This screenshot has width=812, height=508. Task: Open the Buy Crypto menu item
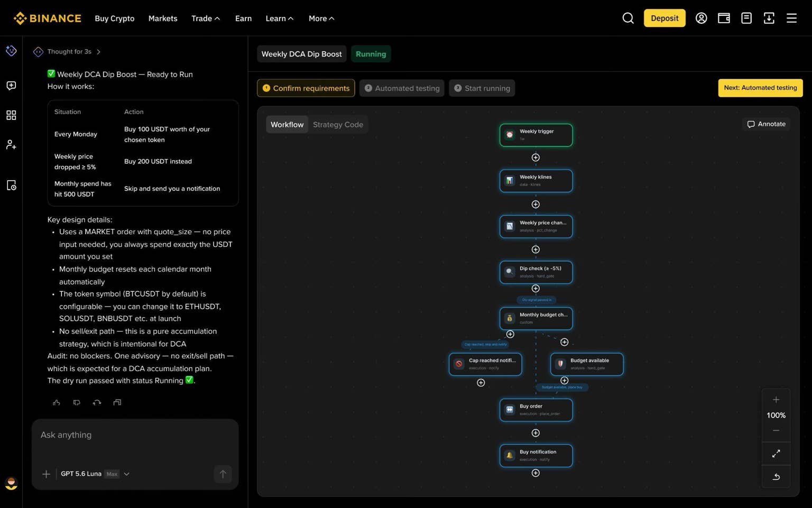click(115, 19)
